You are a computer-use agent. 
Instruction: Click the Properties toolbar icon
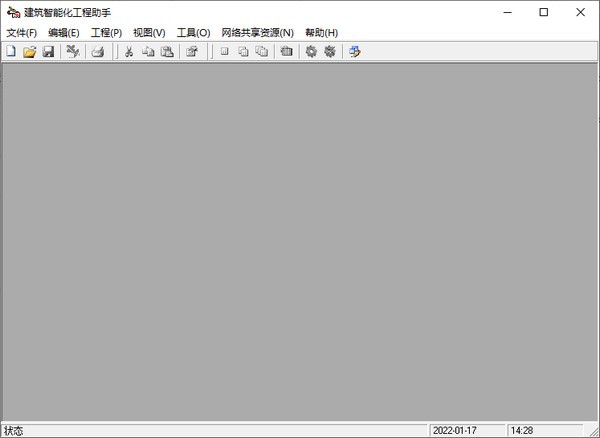(192, 51)
